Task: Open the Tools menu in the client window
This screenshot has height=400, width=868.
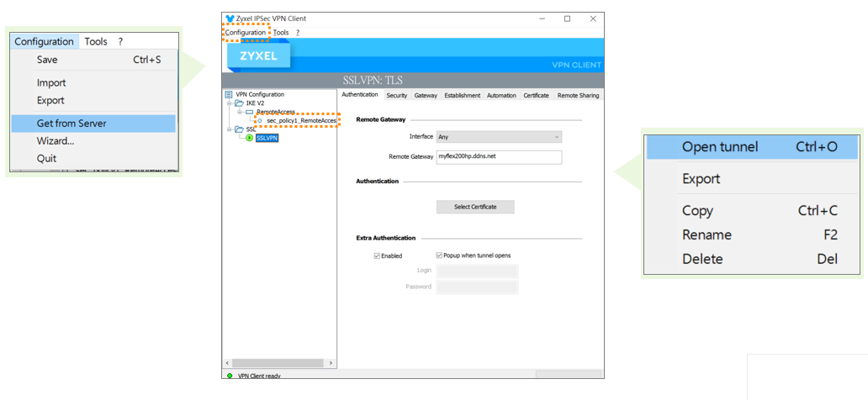Action: [x=281, y=33]
